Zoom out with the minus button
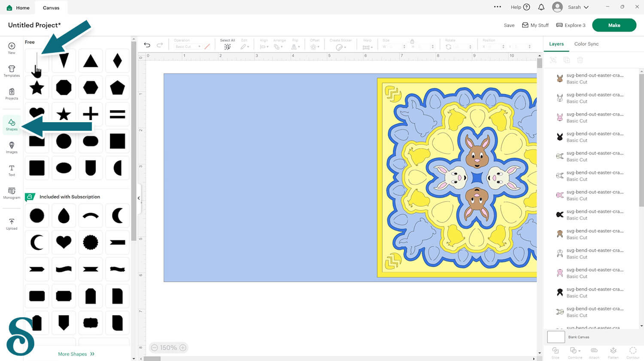This screenshot has height=361, width=644. (155, 348)
